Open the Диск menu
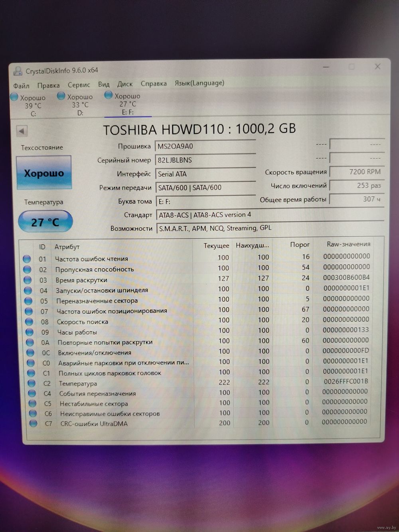399x532 pixels. (x=125, y=84)
